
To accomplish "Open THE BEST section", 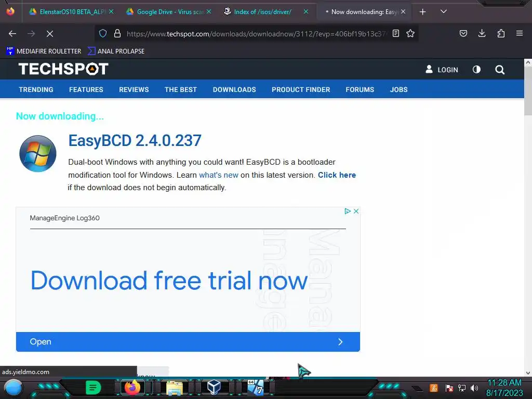I will pyautogui.click(x=180, y=89).
